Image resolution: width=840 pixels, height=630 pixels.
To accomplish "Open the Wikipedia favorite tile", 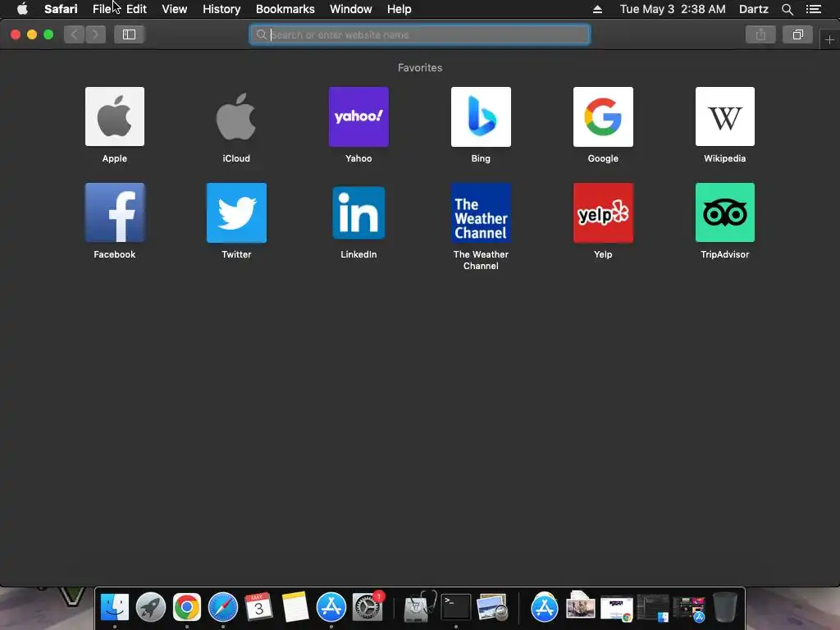I will tap(725, 116).
